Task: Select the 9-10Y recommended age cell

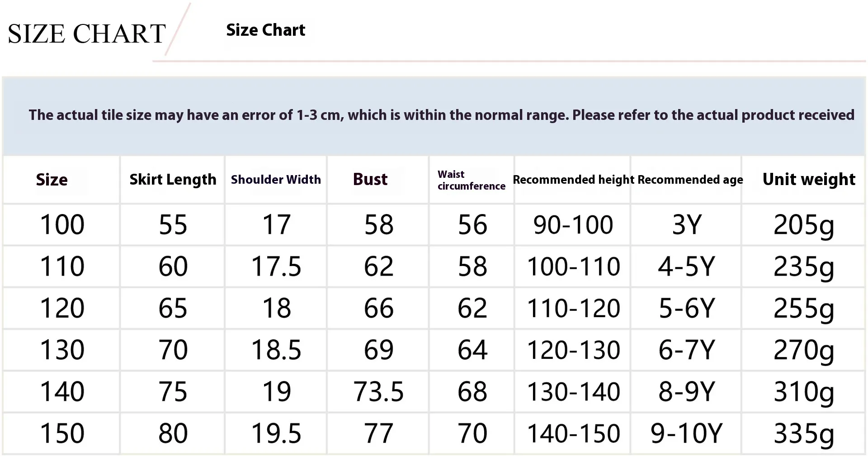Action: pos(686,433)
